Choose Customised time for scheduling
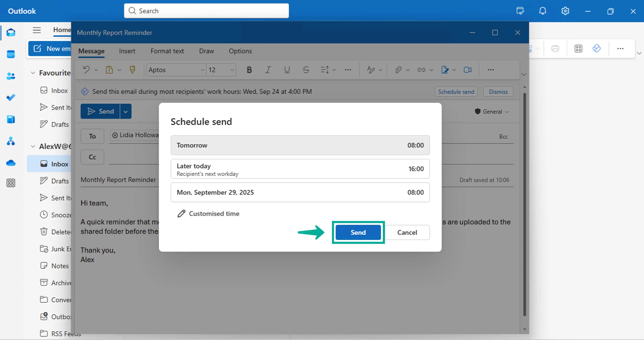Image resolution: width=644 pixels, height=340 pixels. (x=214, y=214)
